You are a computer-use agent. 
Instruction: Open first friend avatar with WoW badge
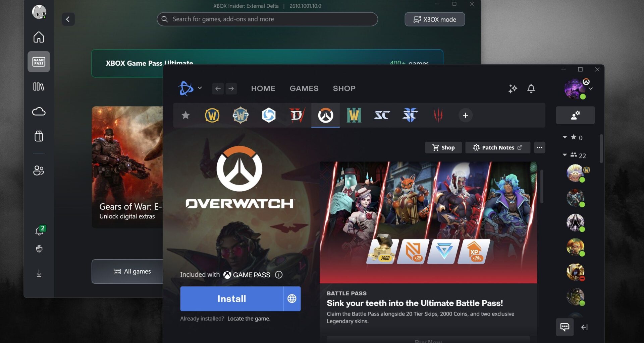(x=576, y=173)
